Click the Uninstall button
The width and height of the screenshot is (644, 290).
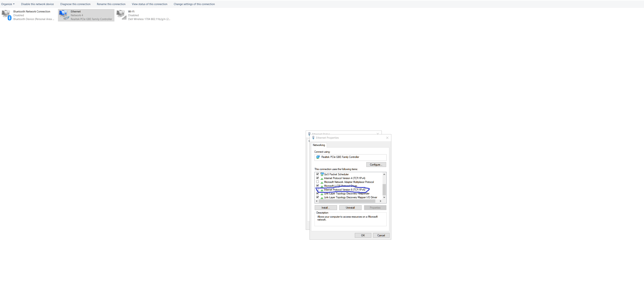point(350,208)
